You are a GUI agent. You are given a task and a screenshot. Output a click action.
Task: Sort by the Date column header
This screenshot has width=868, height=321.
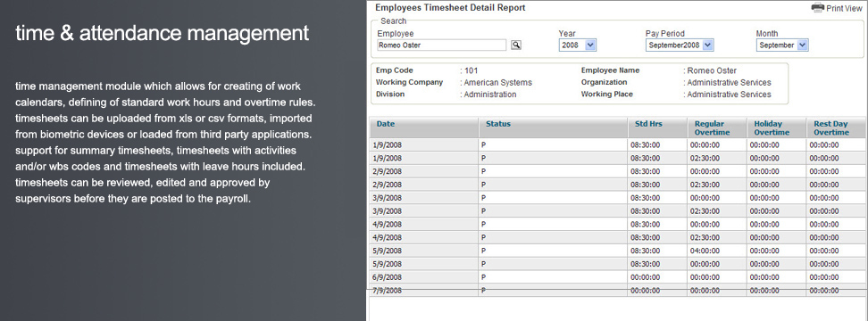[386, 124]
